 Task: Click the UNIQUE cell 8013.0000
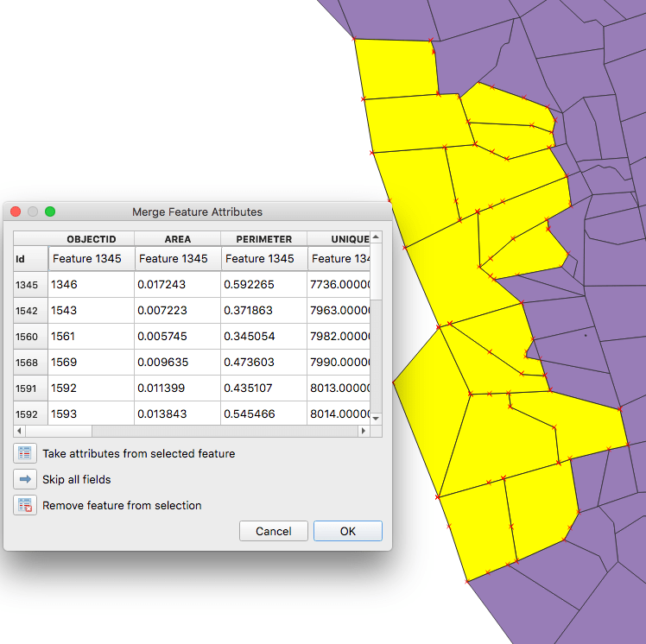[339, 388]
